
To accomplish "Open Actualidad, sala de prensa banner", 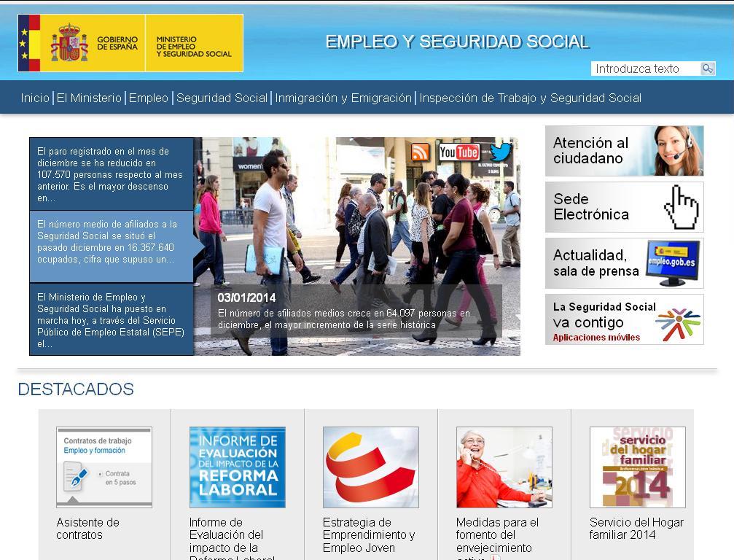I will [624, 263].
